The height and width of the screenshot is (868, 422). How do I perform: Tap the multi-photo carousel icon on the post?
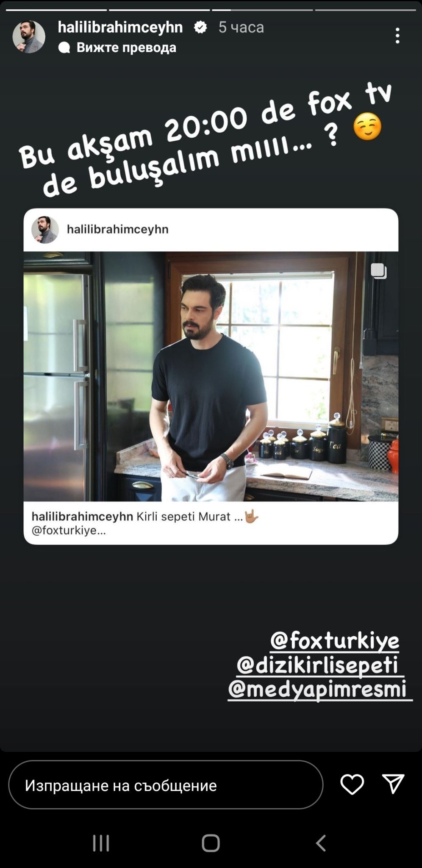click(378, 271)
